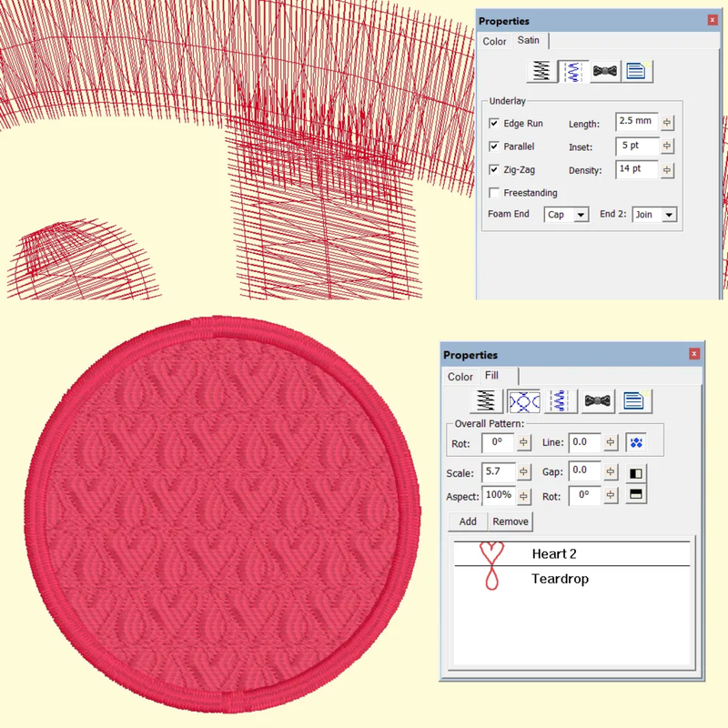The image size is (728, 728).
Task: Close the Satin Properties panel
Action: 713,20
